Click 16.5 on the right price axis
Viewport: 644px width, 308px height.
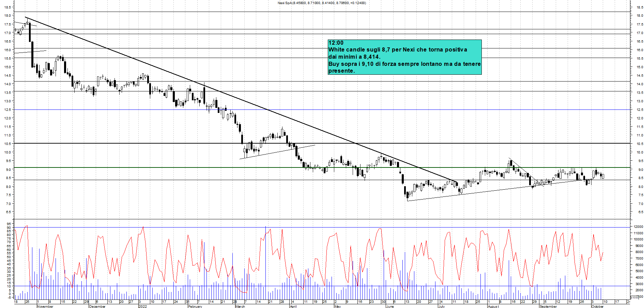(640, 42)
